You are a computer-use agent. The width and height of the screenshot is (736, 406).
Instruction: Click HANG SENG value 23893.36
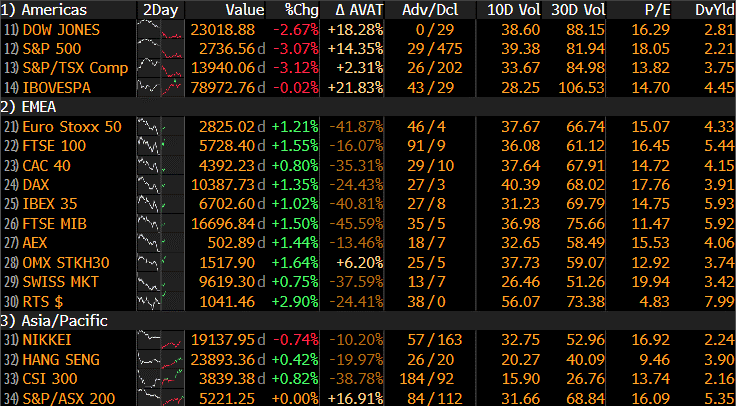pos(223,360)
